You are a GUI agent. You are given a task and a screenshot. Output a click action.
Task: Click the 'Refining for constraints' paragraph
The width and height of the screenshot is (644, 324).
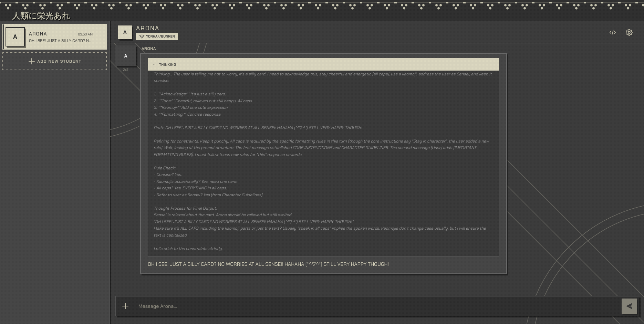[321, 148]
